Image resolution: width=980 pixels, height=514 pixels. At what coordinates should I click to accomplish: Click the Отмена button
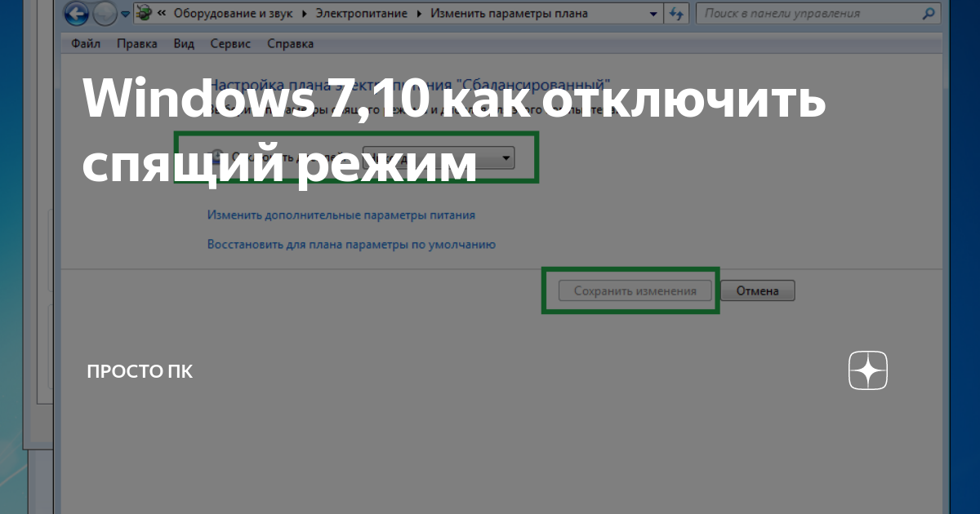point(757,290)
